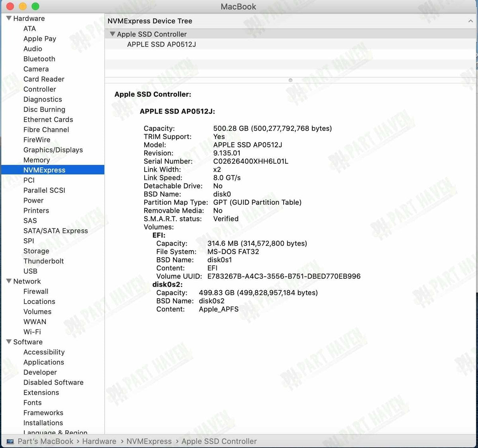Select PCI in the sidebar
Viewport: 478px width, 448px height.
click(x=29, y=180)
